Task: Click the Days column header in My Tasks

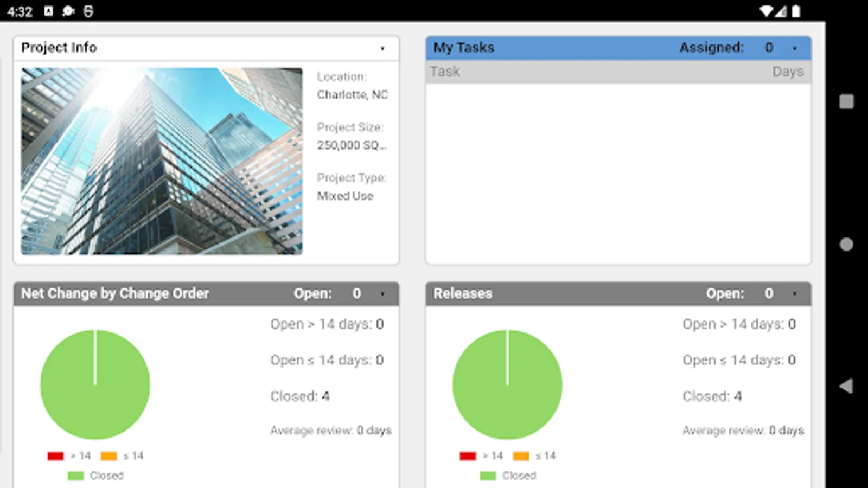Action: [788, 72]
